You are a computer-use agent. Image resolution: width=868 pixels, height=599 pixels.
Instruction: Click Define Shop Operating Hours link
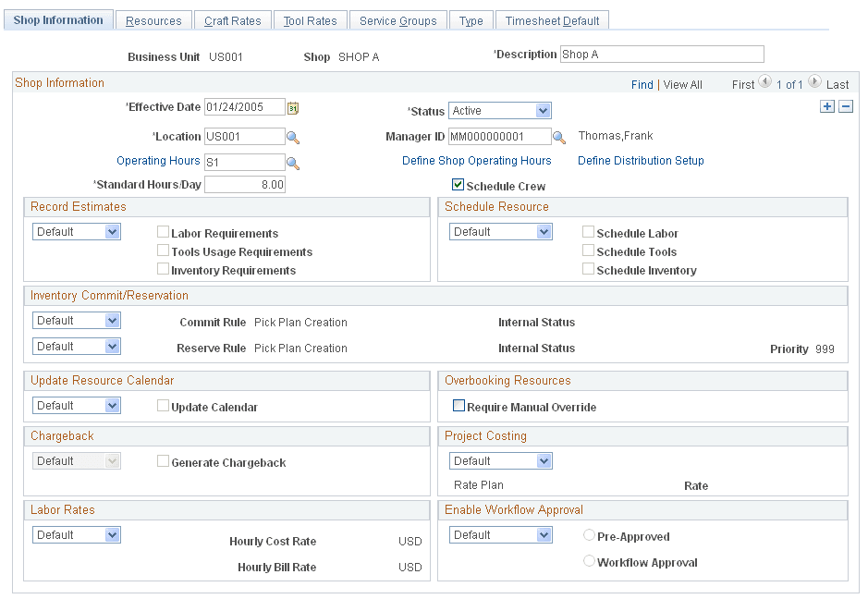476,161
